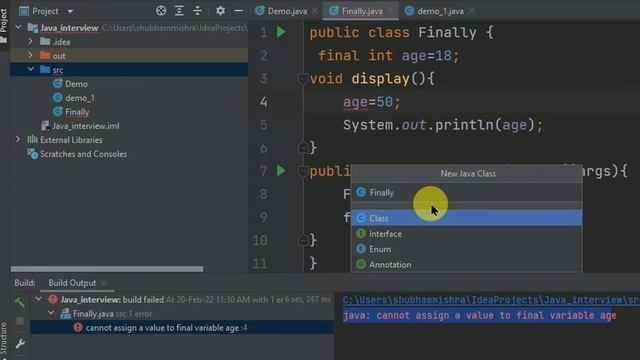The width and height of the screenshot is (640, 360).
Task: Click the Java_interview.iml file icon
Action: (x=46, y=126)
